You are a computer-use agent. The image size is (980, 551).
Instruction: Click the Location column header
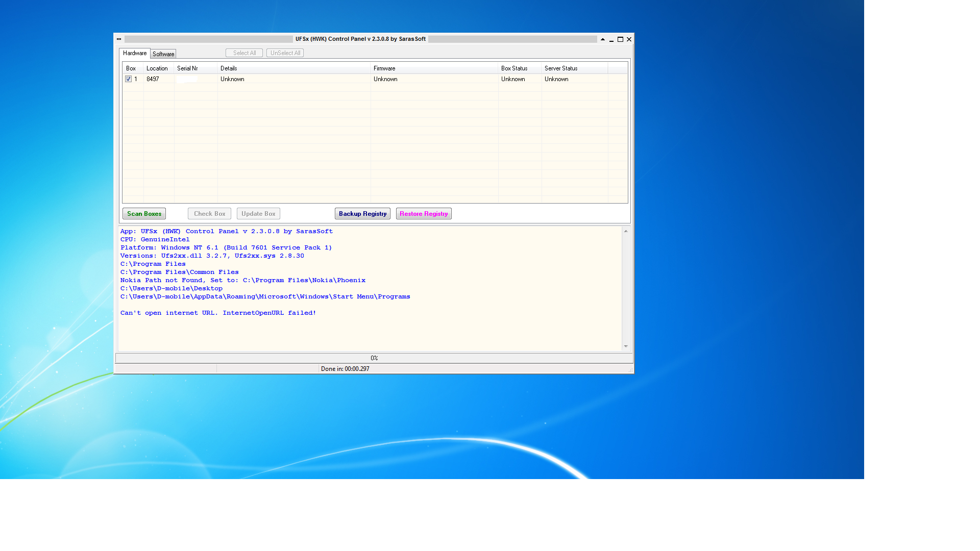pos(159,68)
